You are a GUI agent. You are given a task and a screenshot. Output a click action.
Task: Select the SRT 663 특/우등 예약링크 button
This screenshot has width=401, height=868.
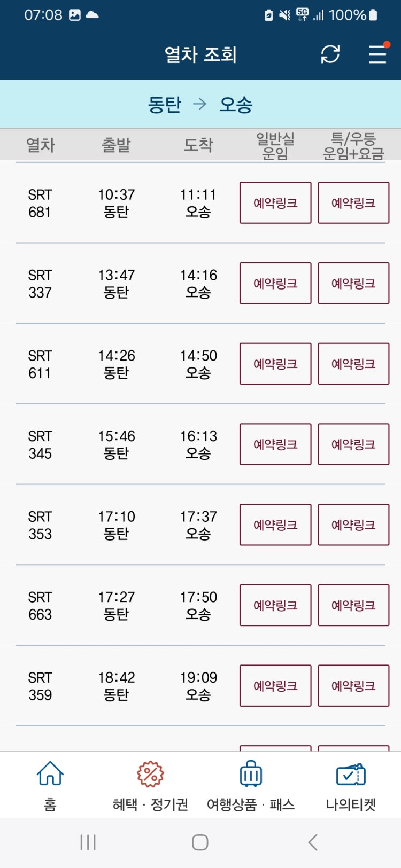pyautogui.click(x=353, y=605)
